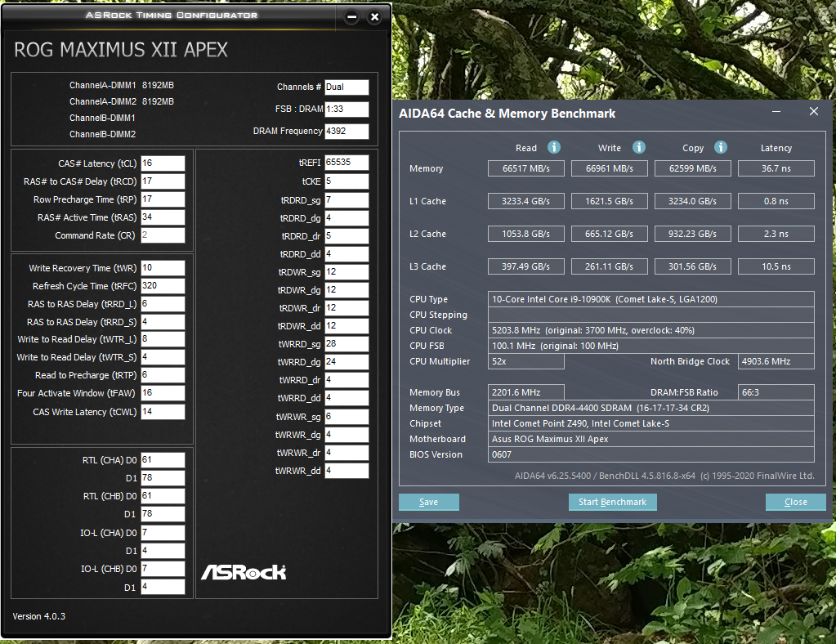Click the tWRWR_sg value field

[x=346, y=416]
